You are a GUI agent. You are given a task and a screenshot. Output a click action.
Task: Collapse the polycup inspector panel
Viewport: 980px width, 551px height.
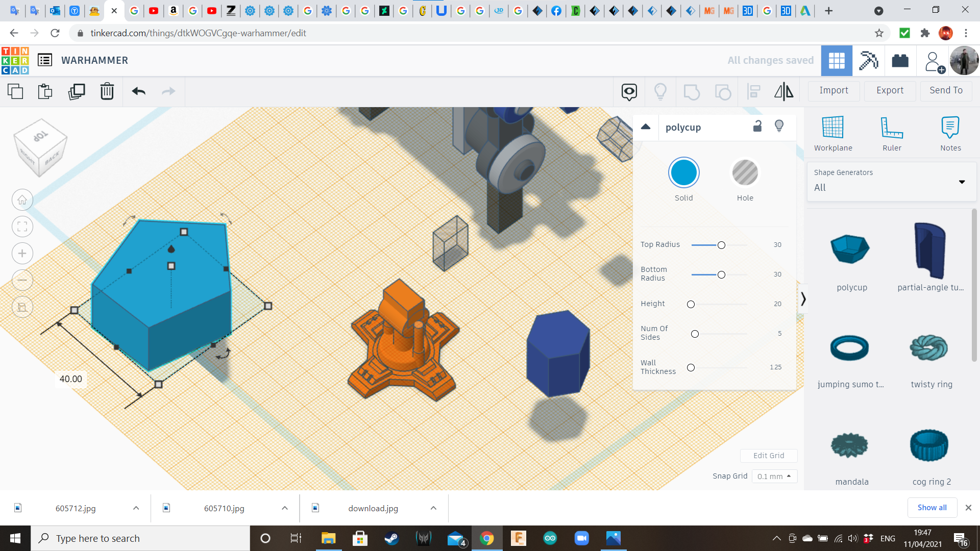(646, 127)
